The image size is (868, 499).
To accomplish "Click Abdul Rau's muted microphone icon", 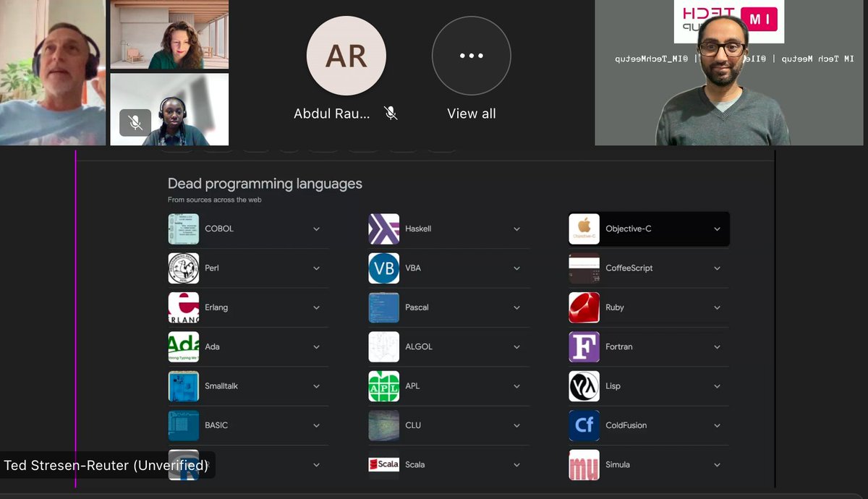I will click(x=391, y=114).
